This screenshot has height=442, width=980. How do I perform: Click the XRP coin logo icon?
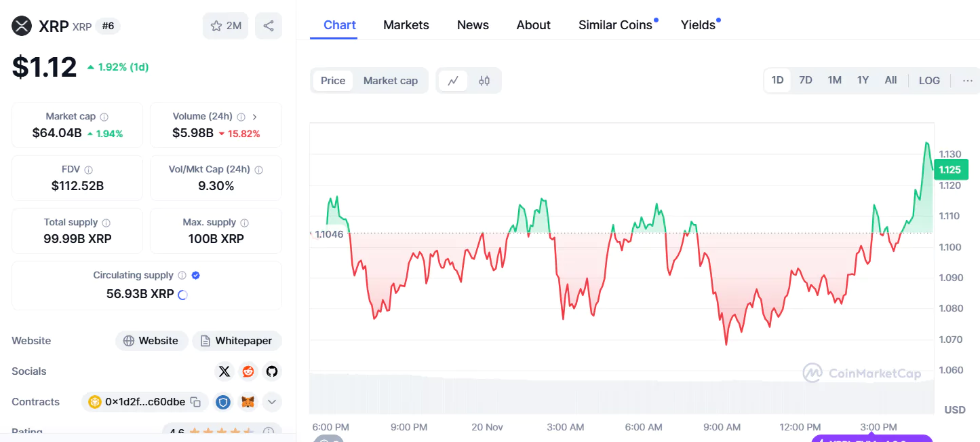22,26
